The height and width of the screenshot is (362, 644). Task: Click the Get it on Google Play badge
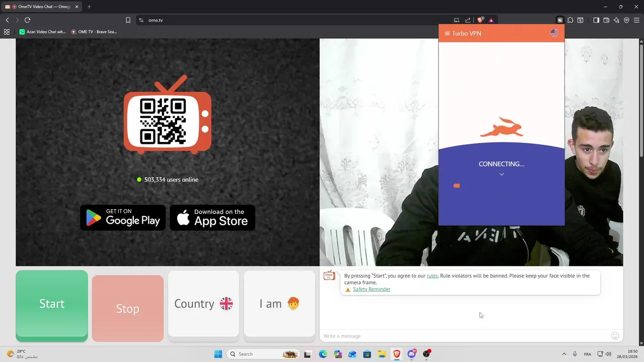click(x=123, y=218)
